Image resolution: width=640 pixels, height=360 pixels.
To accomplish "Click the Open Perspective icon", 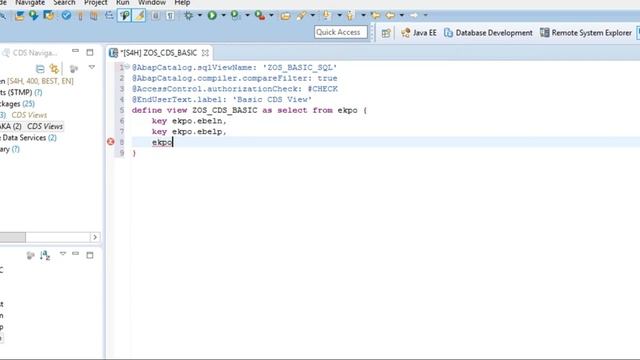I will click(386, 33).
